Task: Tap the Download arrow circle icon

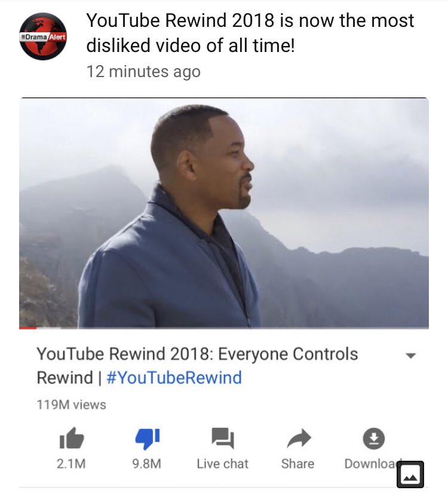Action: pos(373,438)
